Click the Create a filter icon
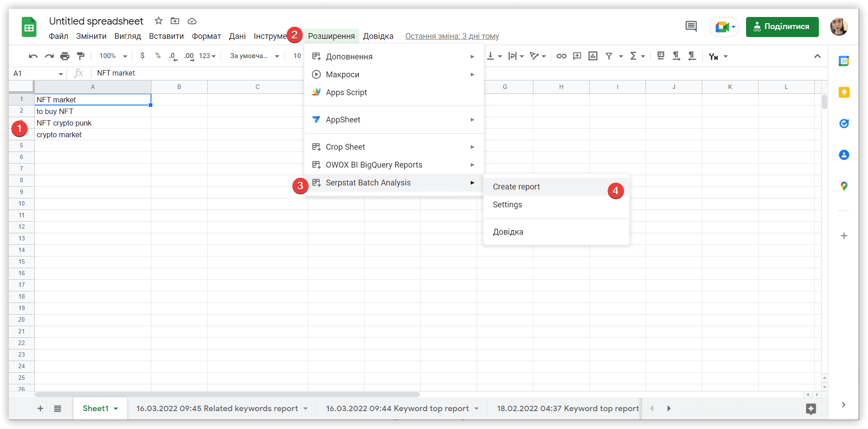The height and width of the screenshot is (429, 868). [x=609, y=56]
